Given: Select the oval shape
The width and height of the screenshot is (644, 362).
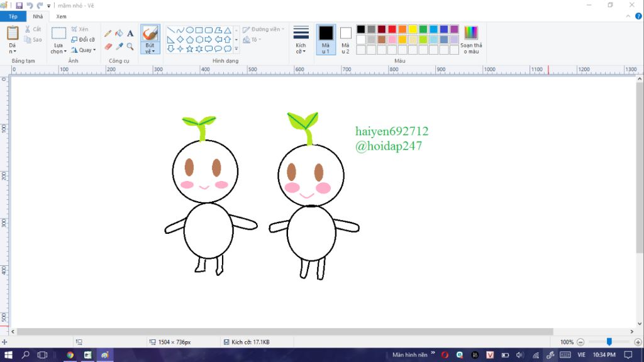Looking at the screenshot, I should [190, 30].
